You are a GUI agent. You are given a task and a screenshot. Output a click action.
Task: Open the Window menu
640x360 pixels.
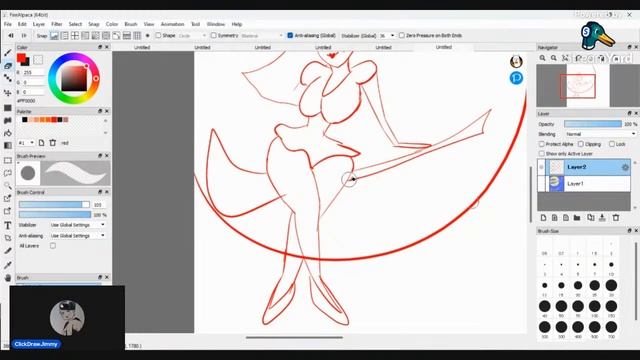click(216, 24)
